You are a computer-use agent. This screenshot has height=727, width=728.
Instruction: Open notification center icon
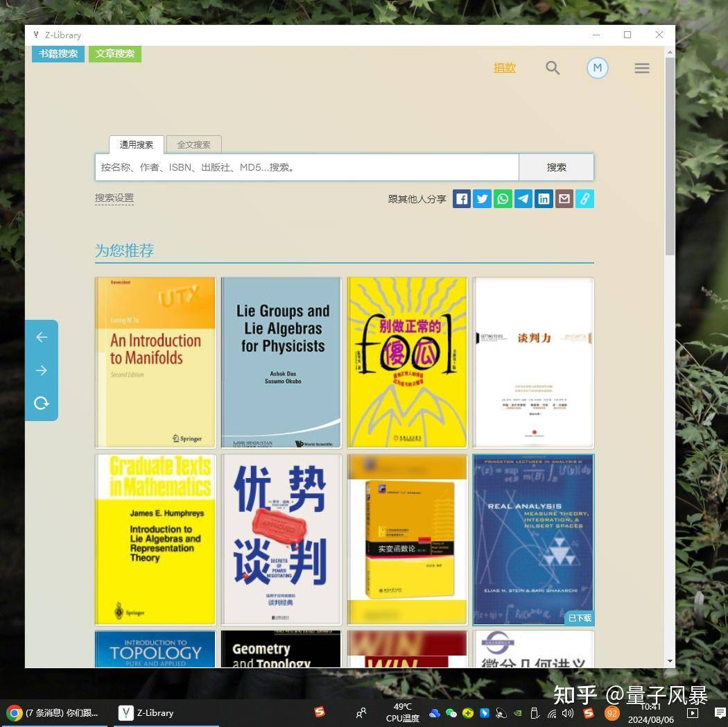(x=720, y=713)
